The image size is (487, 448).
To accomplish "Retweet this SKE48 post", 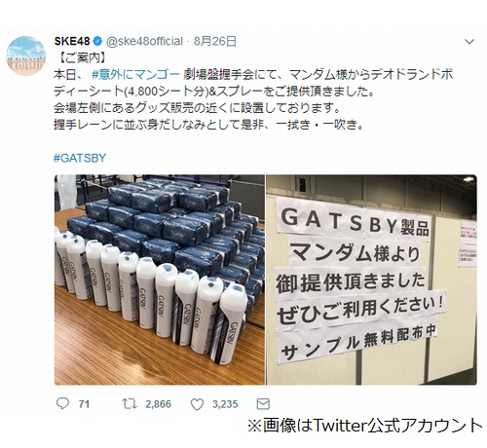I will click(130, 404).
